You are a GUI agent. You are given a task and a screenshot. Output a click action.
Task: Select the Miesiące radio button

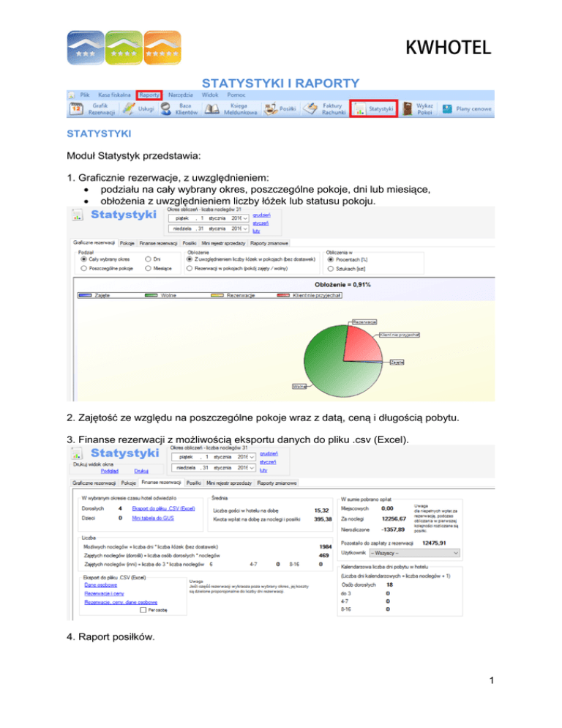click(x=149, y=270)
